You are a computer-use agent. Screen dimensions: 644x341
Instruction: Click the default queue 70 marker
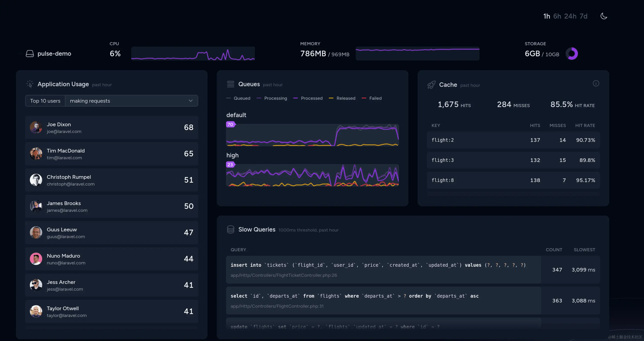230,124
